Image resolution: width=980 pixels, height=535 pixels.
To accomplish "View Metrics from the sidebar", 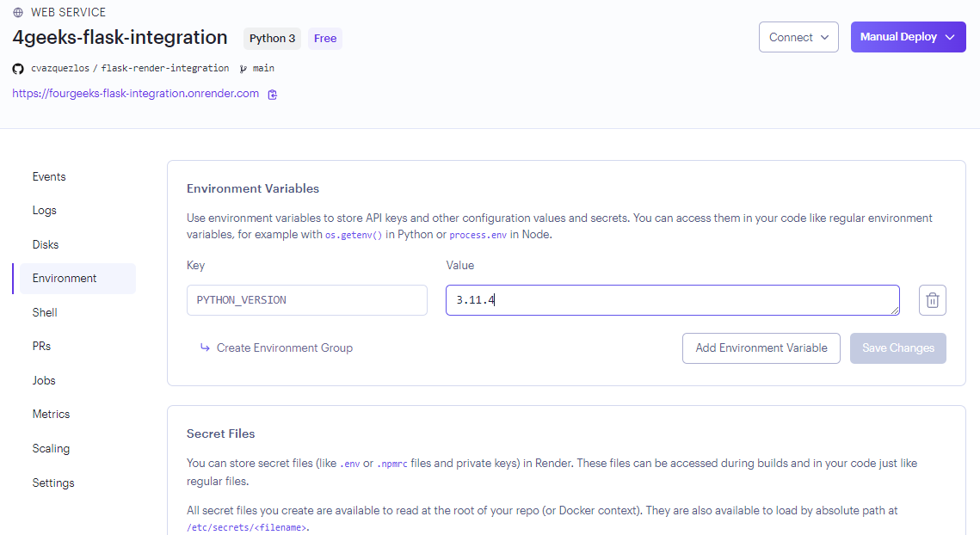I will point(52,415).
